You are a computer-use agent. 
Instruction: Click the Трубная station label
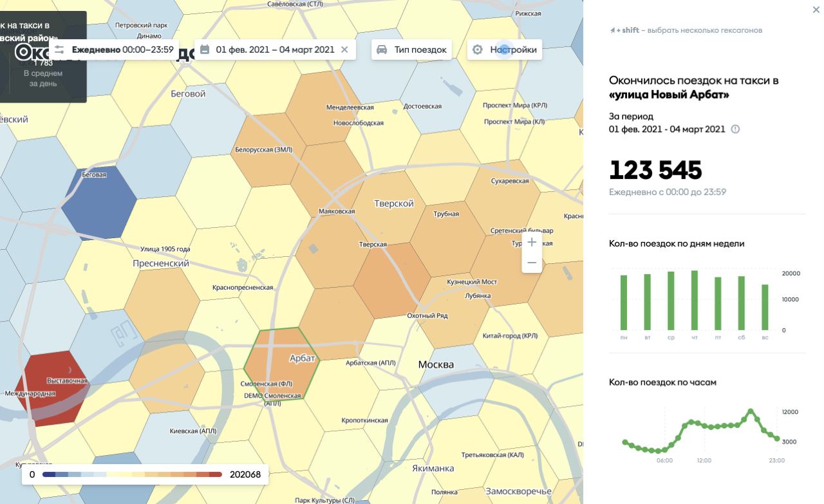click(446, 214)
